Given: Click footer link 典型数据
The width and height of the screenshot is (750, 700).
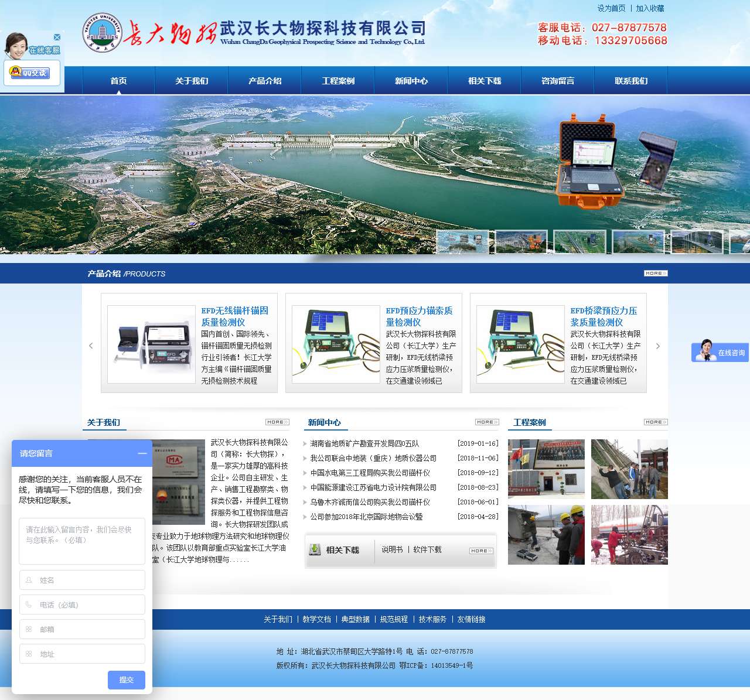Looking at the screenshot, I should (355, 620).
